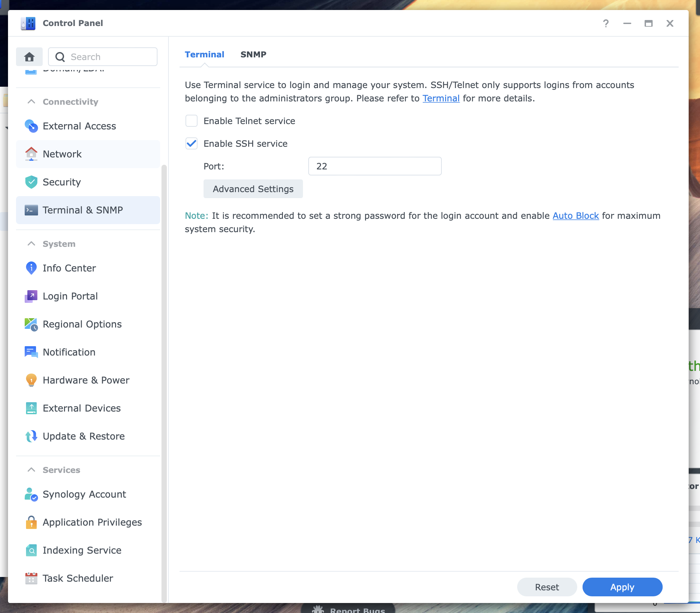The height and width of the screenshot is (613, 700).
Task: Click the Login Portal icon
Action: 31,296
